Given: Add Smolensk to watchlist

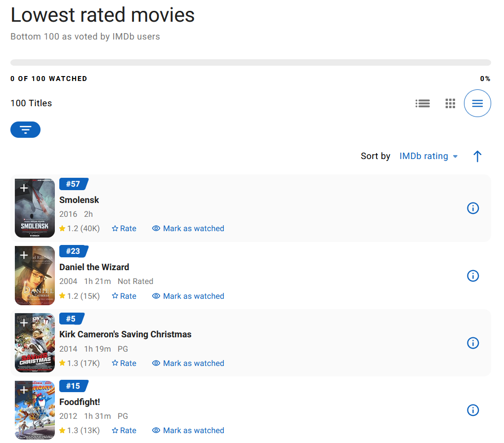Looking at the screenshot, I should click(x=24, y=188).
